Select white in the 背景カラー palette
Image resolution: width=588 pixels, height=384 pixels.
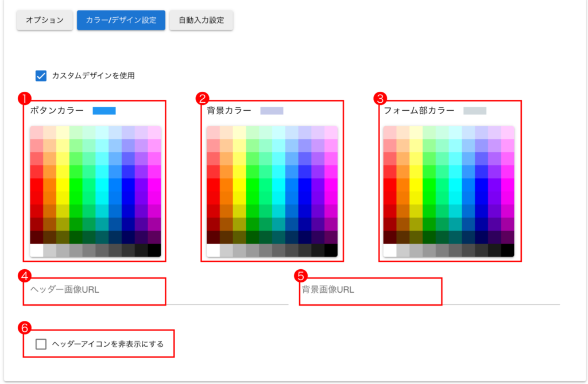coord(213,250)
